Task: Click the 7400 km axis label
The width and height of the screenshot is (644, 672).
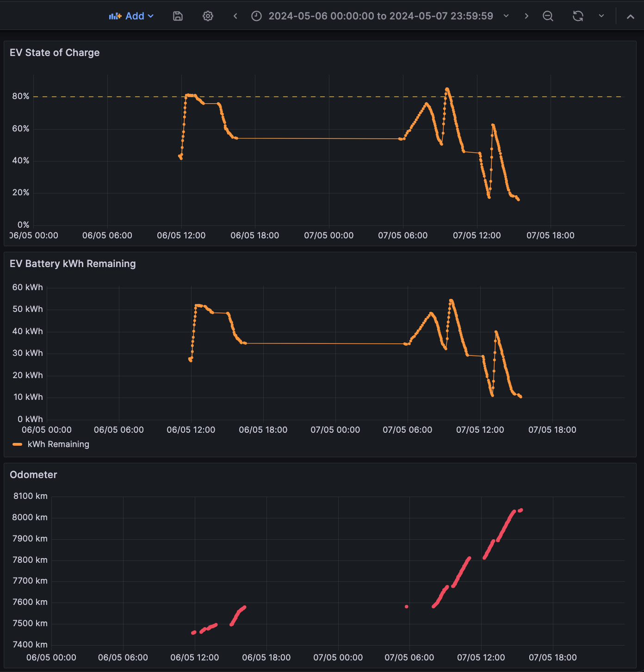Action: pyautogui.click(x=30, y=645)
